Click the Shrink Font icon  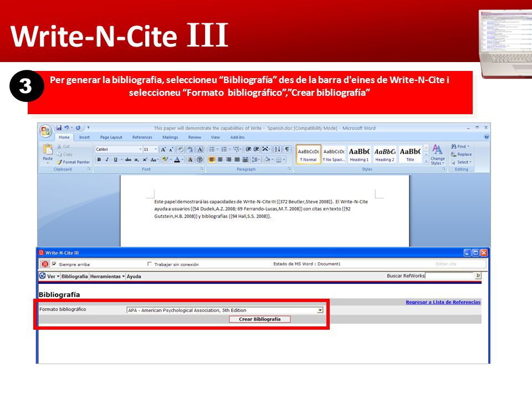[171, 149]
